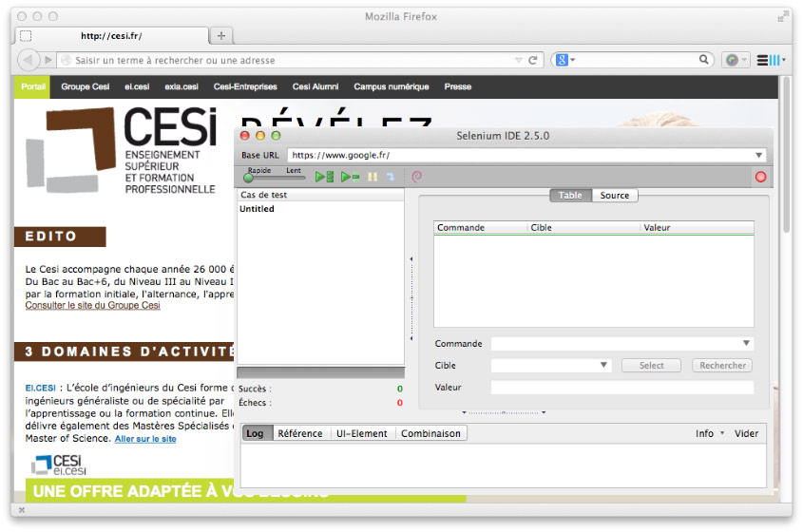Click the CESI logo image
This screenshot has width=803, height=532.
coord(122,150)
